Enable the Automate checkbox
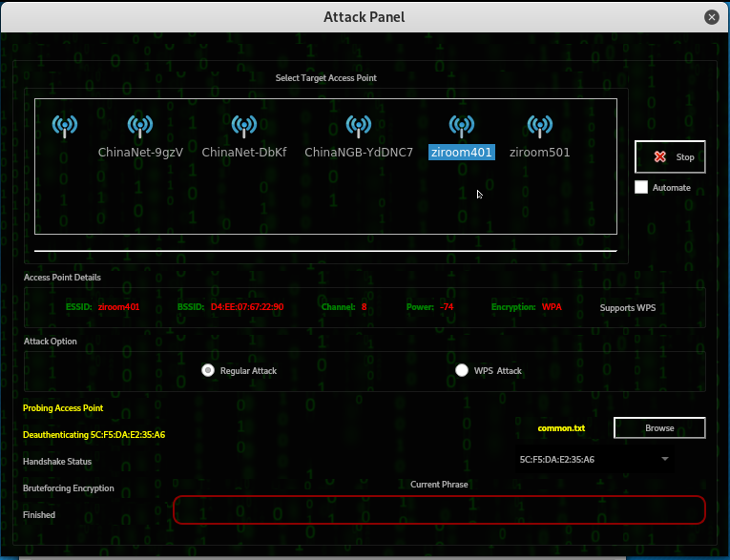Viewport: 730px width, 560px height. click(641, 187)
